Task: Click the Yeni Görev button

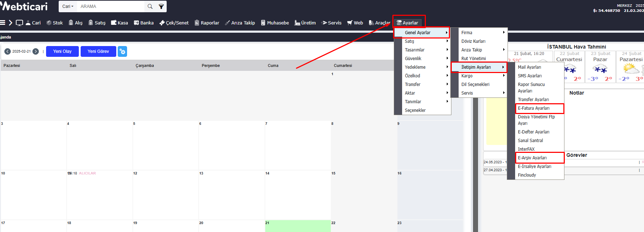Action: tap(98, 51)
